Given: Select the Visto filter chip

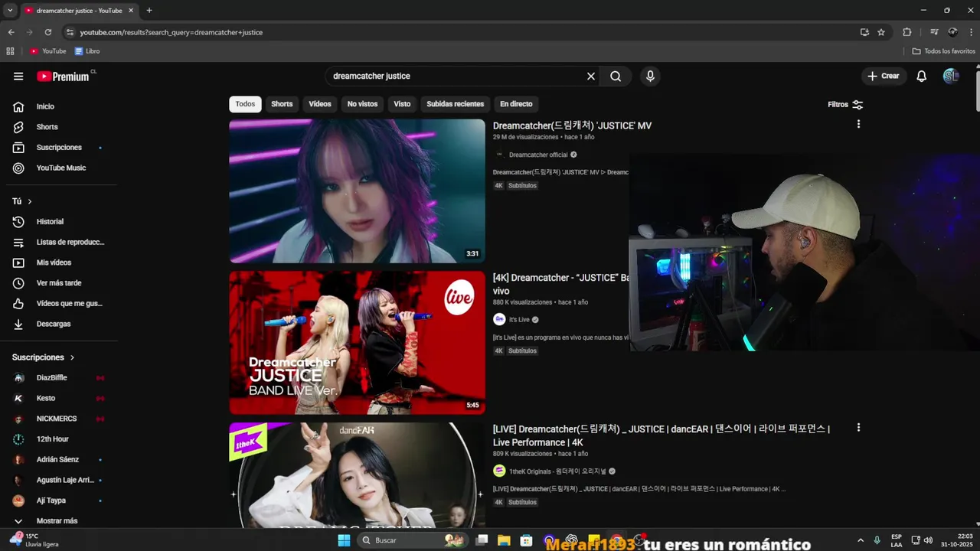Looking at the screenshot, I should [402, 104].
